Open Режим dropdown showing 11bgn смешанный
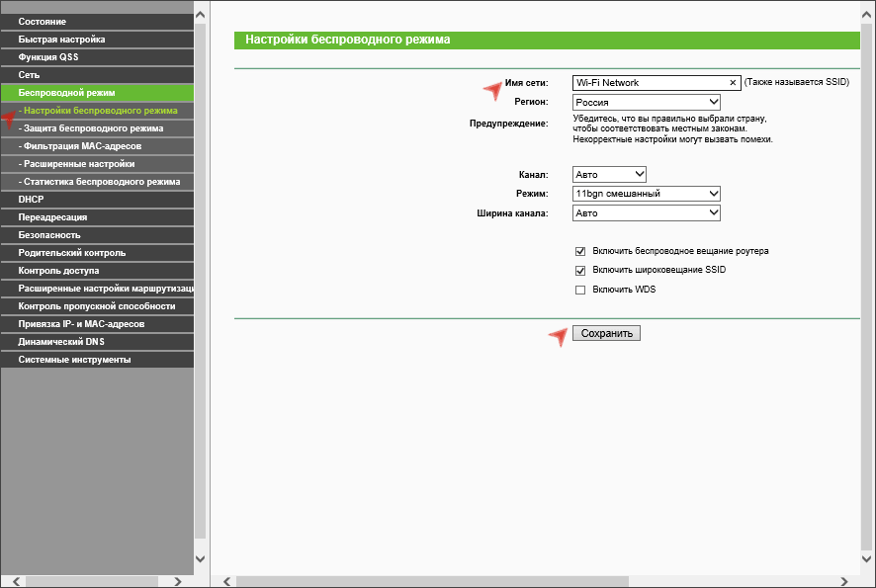Viewport: 876px width, 588px height. [647, 194]
